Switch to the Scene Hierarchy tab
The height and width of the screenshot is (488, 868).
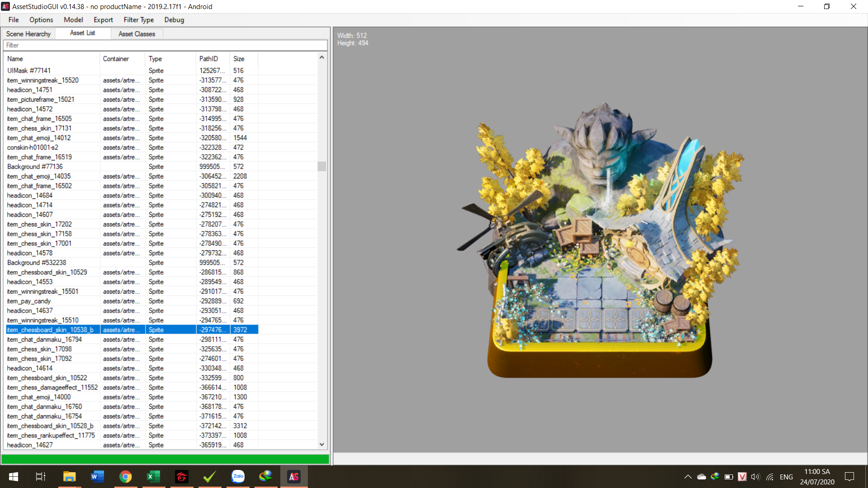[28, 34]
